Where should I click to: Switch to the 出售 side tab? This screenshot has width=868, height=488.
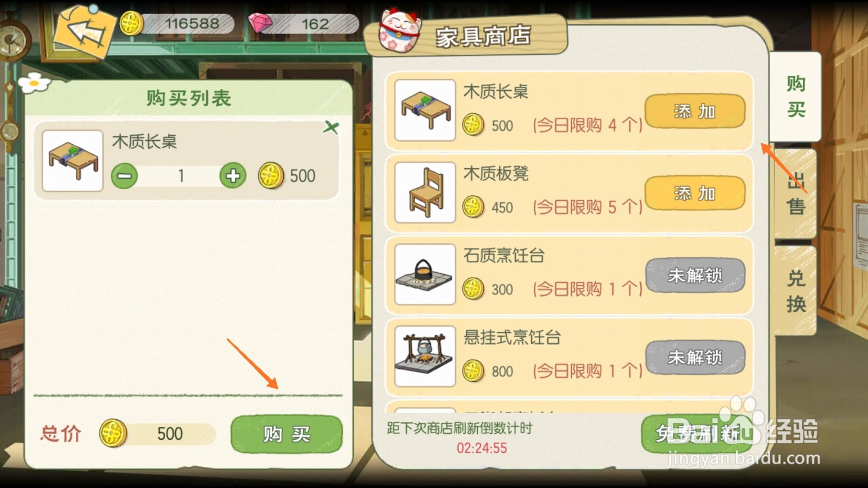tap(795, 194)
